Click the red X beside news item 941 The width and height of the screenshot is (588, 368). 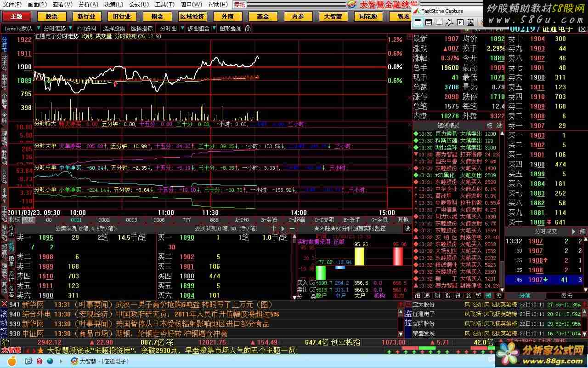tap(4, 304)
